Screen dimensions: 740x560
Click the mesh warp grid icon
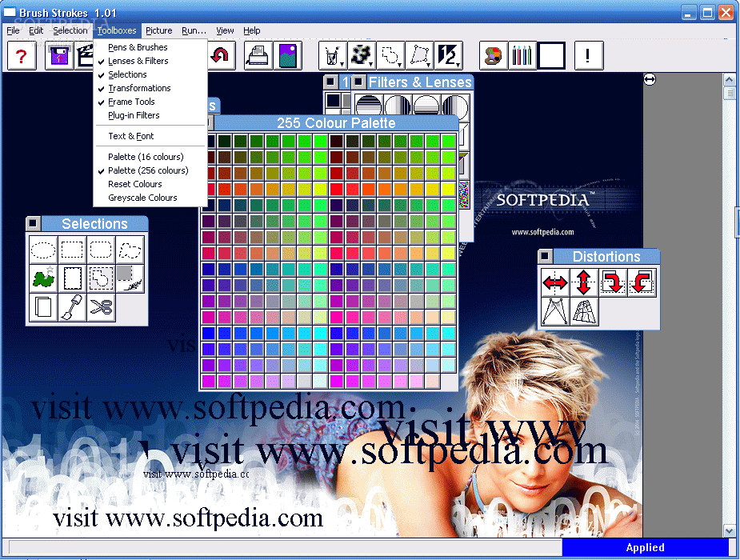[584, 311]
